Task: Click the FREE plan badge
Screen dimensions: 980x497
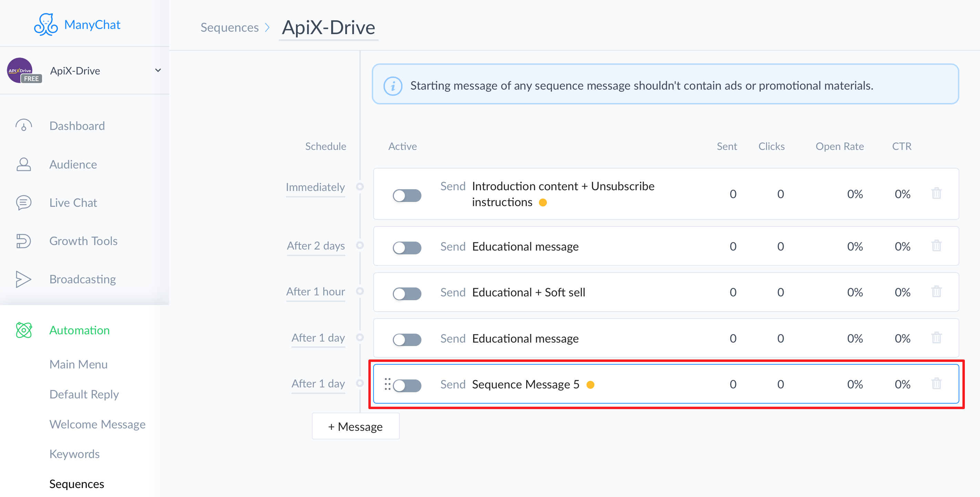Action: (x=31, y=79)
